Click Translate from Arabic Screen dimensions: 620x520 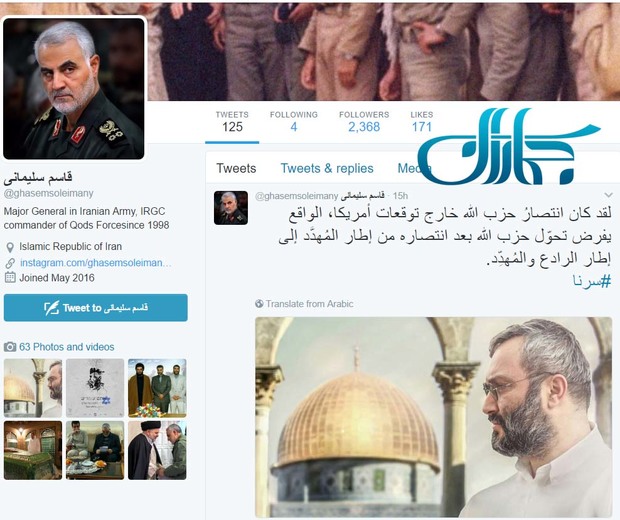(x=309, y=304)
